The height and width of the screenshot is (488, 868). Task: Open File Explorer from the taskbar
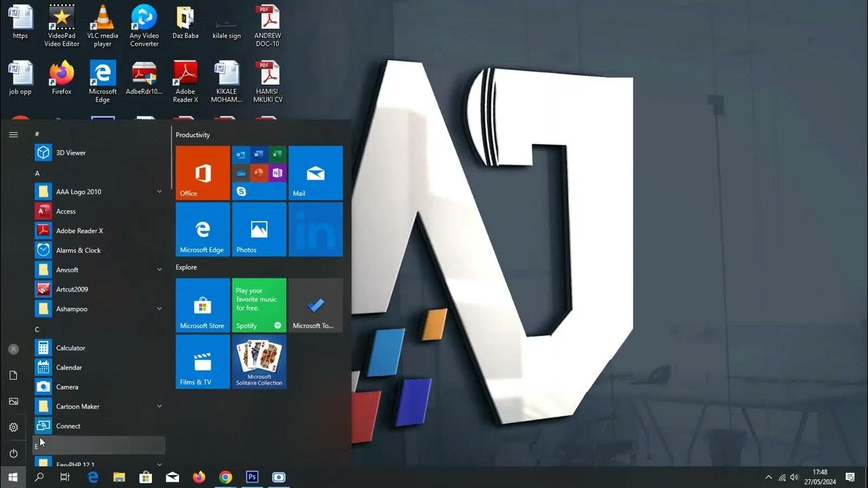(x=119, y=477)
